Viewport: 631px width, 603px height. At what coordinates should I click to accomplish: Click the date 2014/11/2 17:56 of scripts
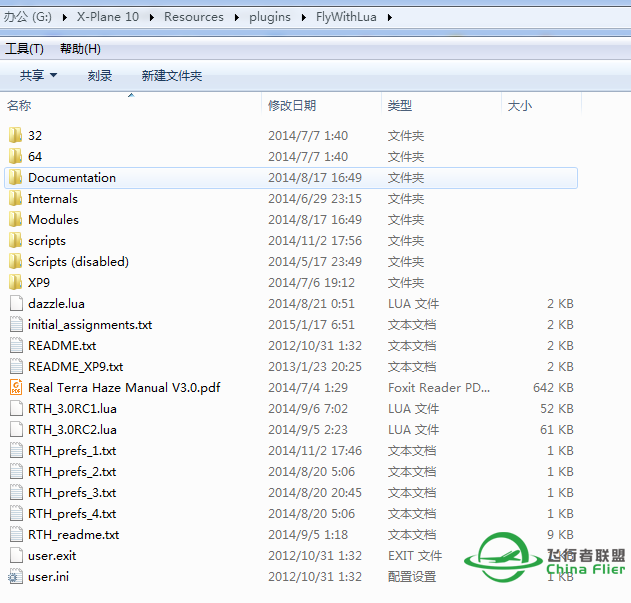coord(315,240)
